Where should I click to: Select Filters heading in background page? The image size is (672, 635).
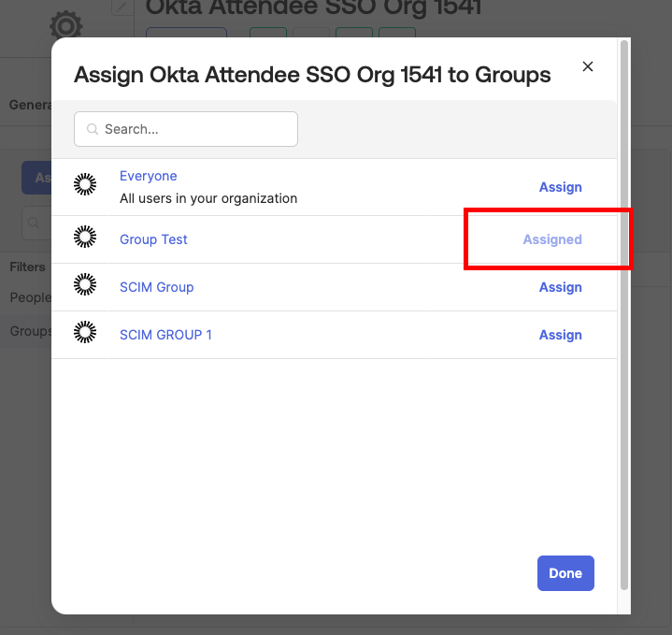27,267
